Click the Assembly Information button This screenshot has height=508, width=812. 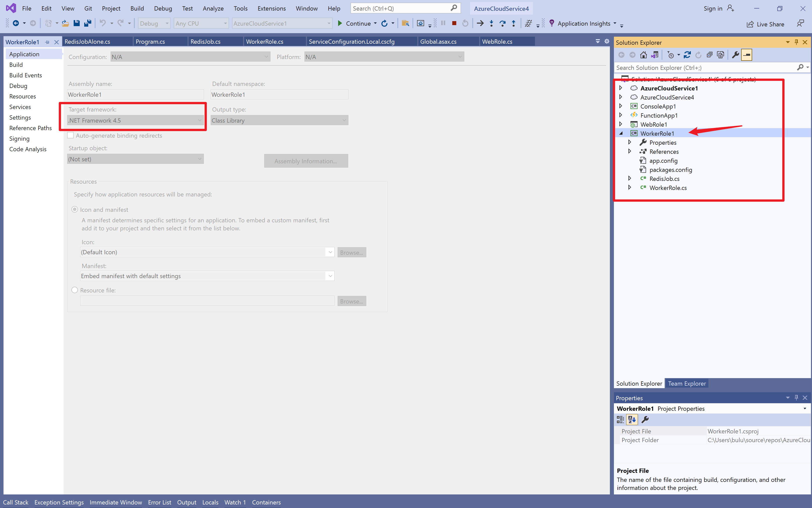tap(305, 161)
